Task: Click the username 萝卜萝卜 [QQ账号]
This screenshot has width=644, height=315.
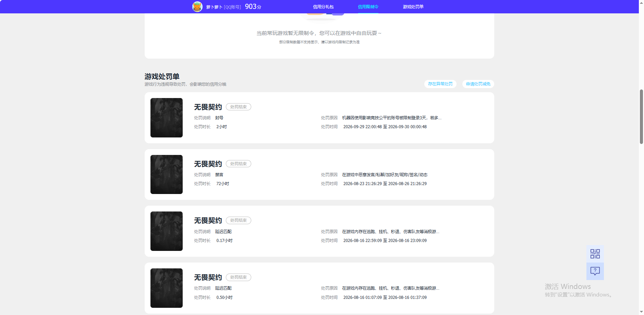Action: tap(223, 7)
